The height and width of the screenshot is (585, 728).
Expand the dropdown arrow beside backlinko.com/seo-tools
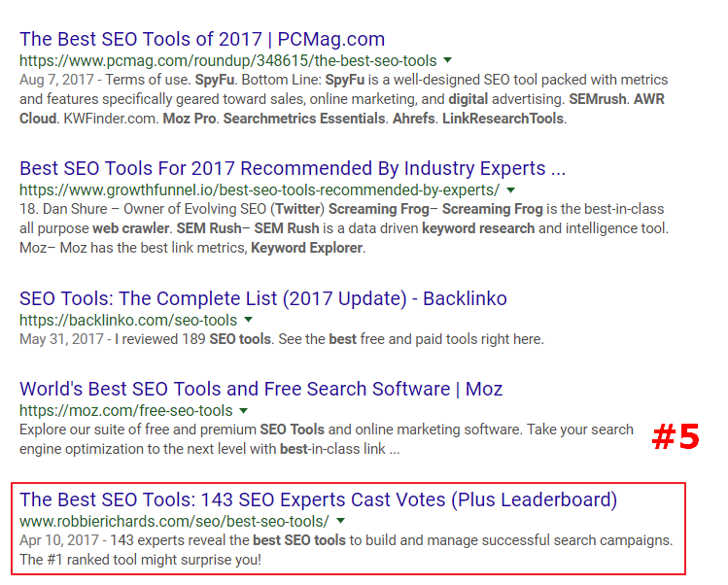click(x=249, y=320)
